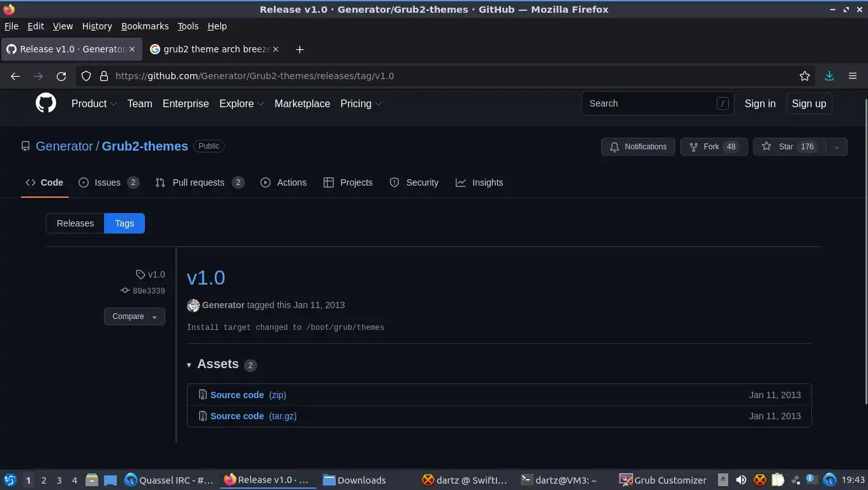Click the file manager icon in the taskbar

(x=92, y=480)
